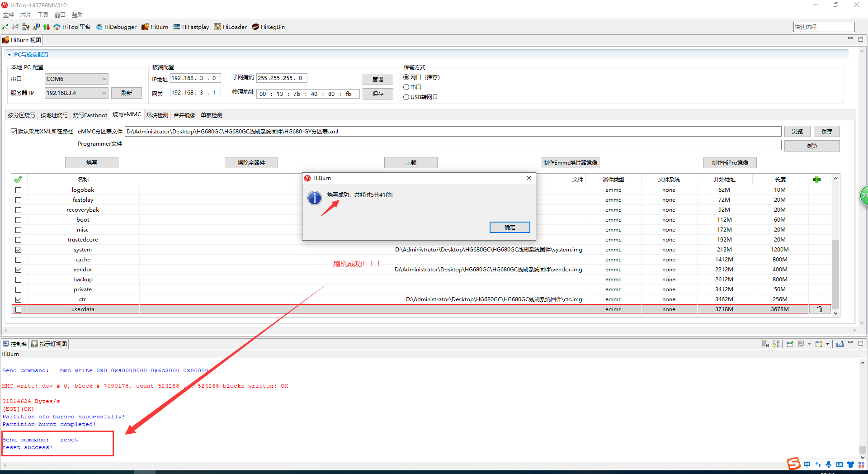The width and height of the screenshot is (868, 474).
Task: Click the eMMC分区表文件 path field
Action: point(453,132)
